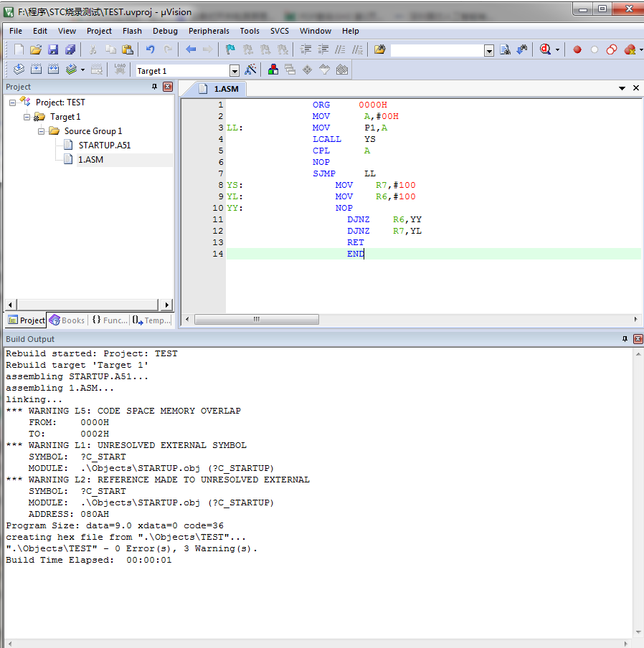644x648 pixels.
Task: Start the debug session with the magnifier d icon
Action: [x=545, y=50]
